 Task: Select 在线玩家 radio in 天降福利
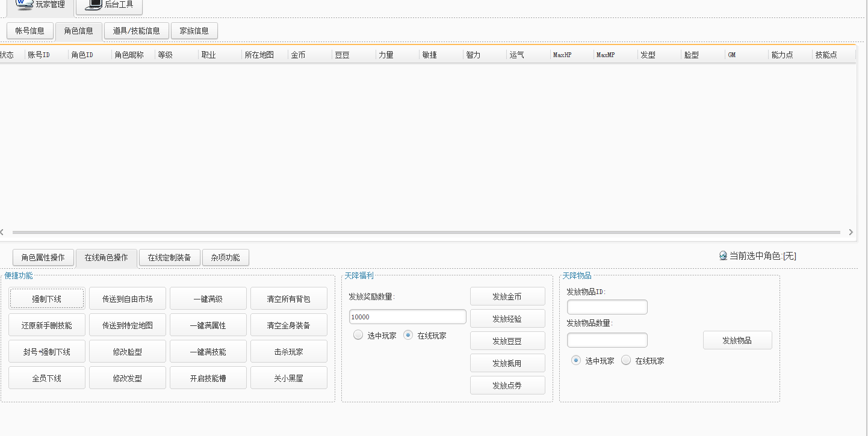[x=408, y=335]
